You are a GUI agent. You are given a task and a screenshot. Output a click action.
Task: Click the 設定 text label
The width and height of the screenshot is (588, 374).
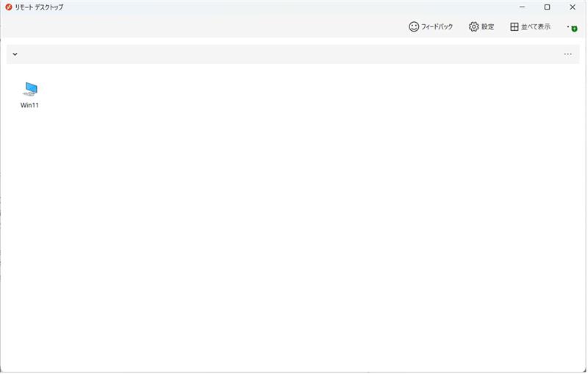pyautogui.click(x=488, y=26)
